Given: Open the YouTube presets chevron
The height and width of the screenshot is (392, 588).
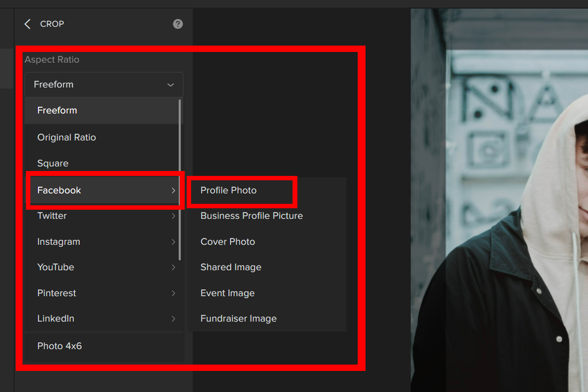Looking at the screenshot, I should 173,268.
